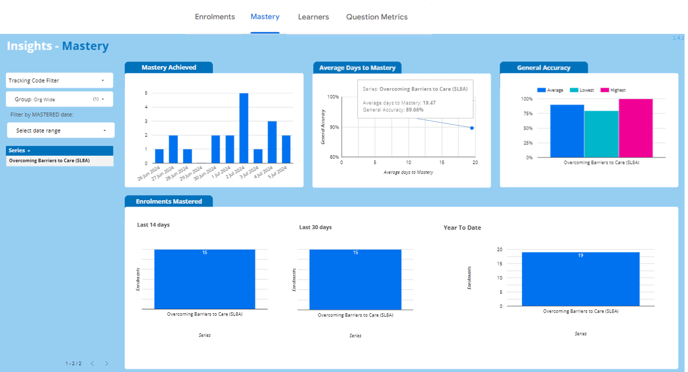Click the Last 30 days bar

[x=355, y=280]
